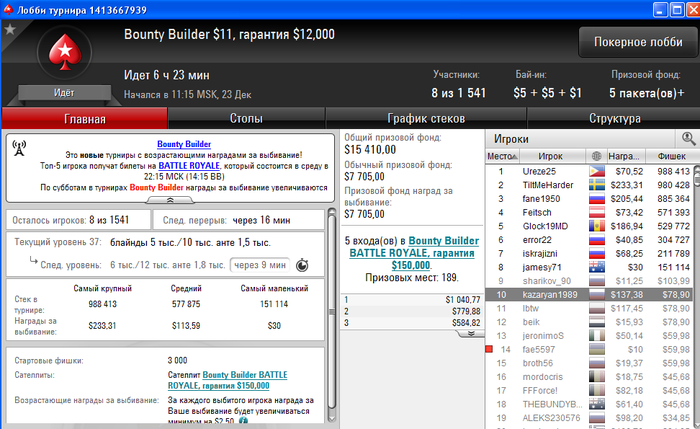Open the satellite Bounty Builder BATTLE ROYALE link
Viewport: 700px width, 429px height.
click(228, 380)
